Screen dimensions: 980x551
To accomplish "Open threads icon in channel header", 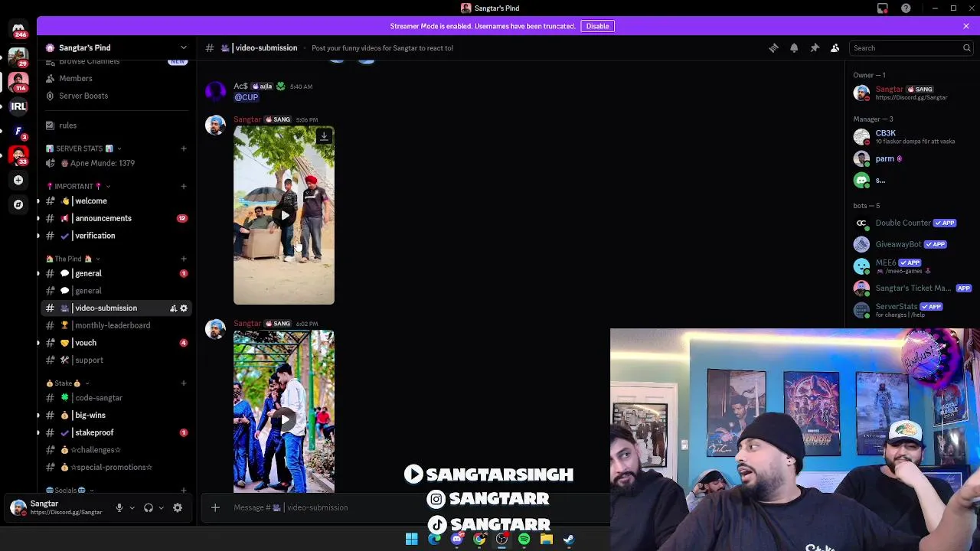I will (x=773, y=47).
